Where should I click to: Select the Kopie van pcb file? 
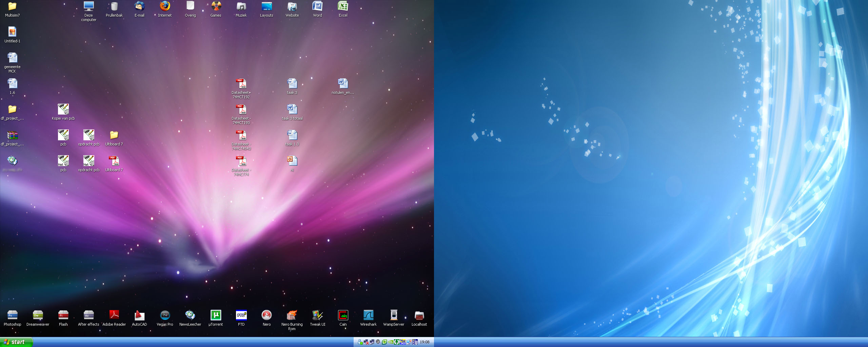click(63, 112)
